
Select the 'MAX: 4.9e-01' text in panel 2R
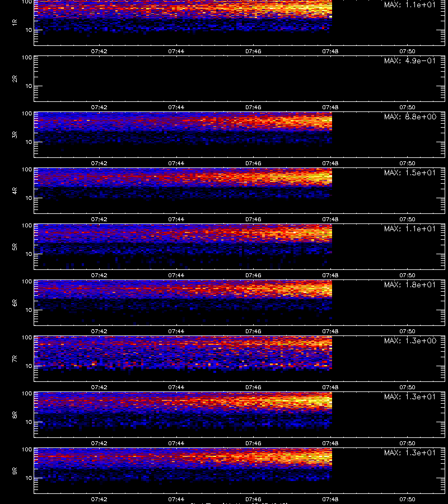pos(410,60)
